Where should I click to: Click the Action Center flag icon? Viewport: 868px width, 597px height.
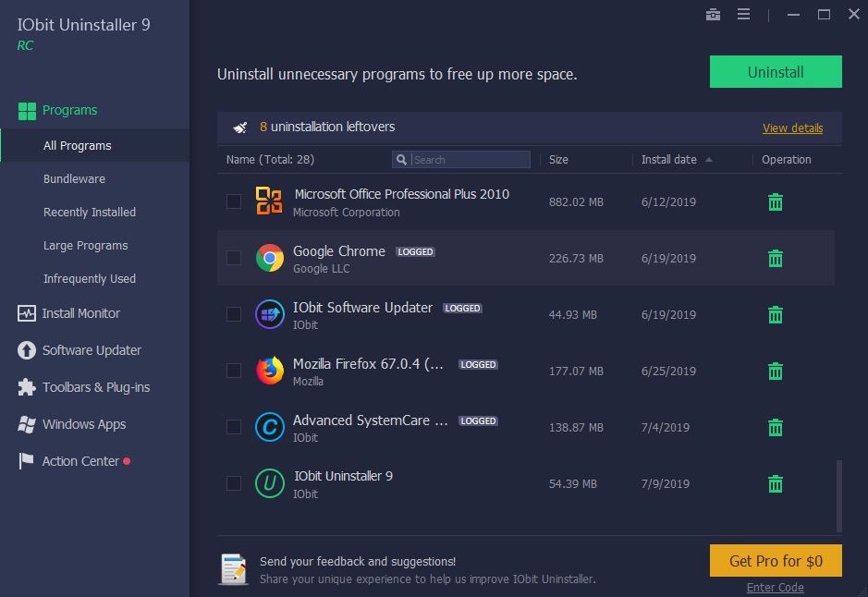click(x=26, y=461)
